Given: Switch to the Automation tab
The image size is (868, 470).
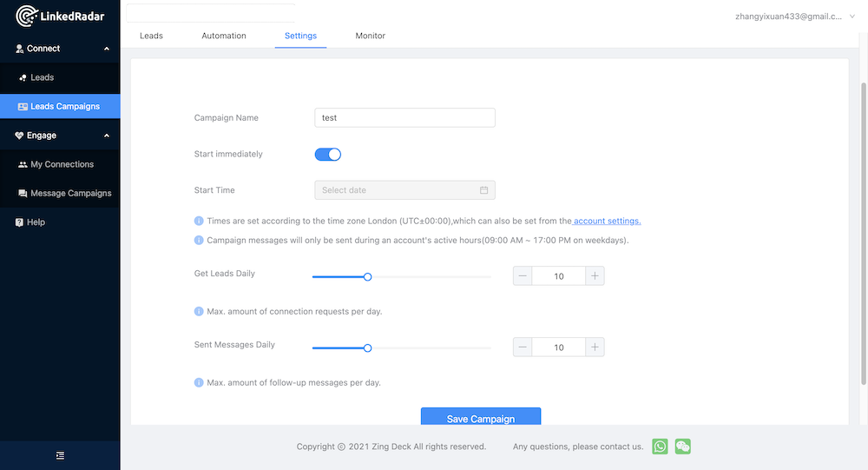Looking at the screenshot, I should (x=224, y=36).
